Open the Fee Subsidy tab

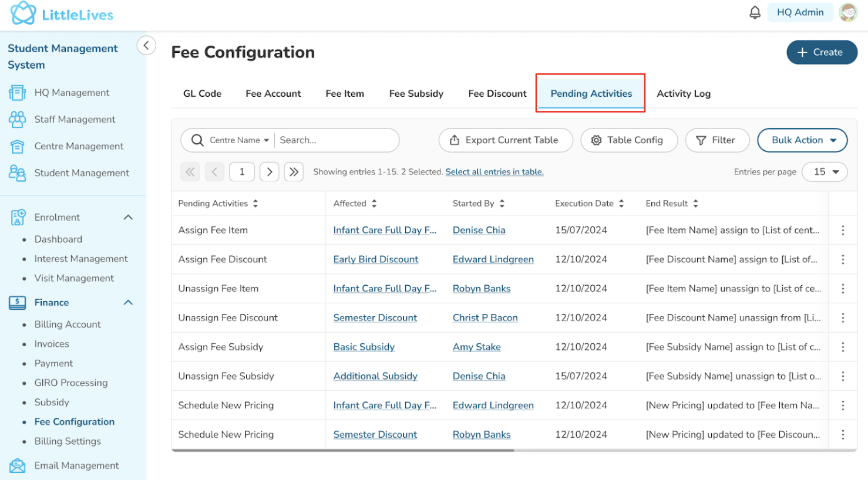pyautogui.click(x=416, y=93)
